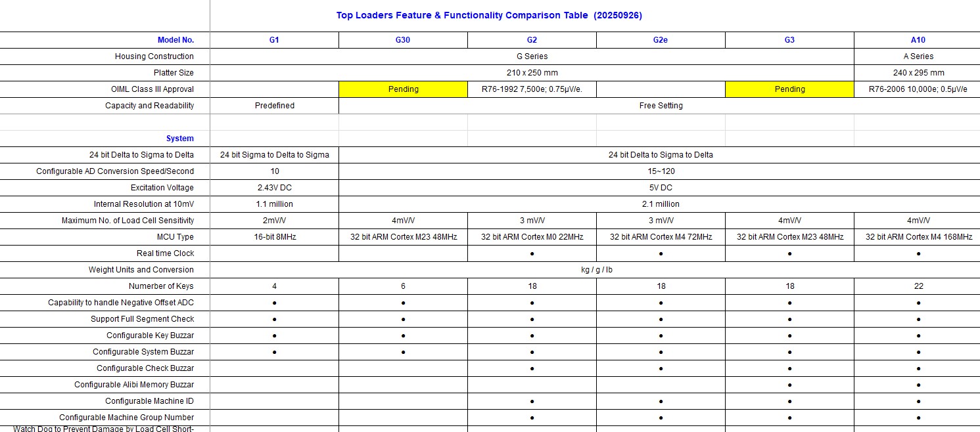Screen dimensions: 980x432
Task: Click the ARM Cortex M4 168MHz cell
Action: pos(918,237)
